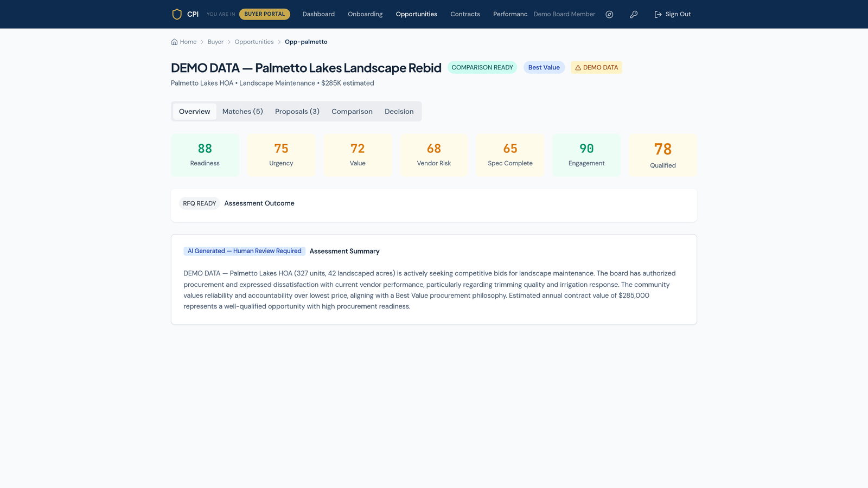The image size is (868, 488).
Task: Switch to the Decision tab
Action: 399,112
